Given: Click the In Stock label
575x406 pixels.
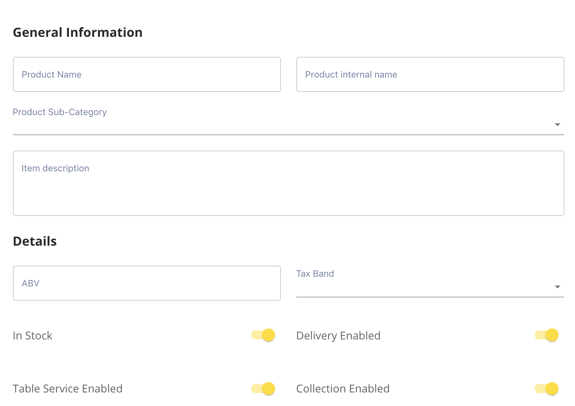Looking at the screenshot, I should coord(33,336).
